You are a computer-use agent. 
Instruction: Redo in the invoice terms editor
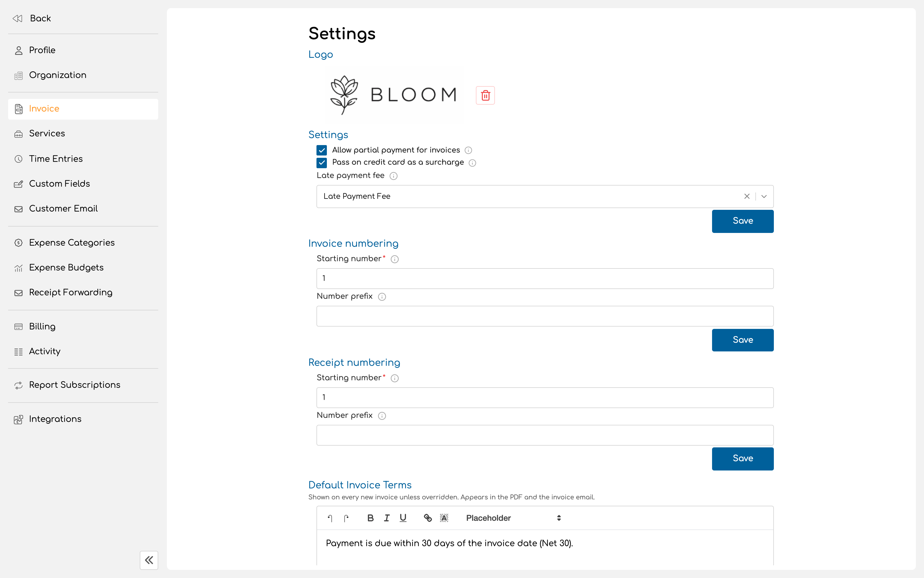[x=346, y=518]
